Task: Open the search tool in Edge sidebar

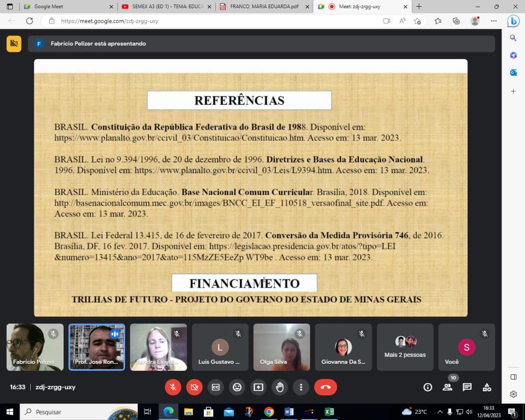Action: tap(513, 38)
